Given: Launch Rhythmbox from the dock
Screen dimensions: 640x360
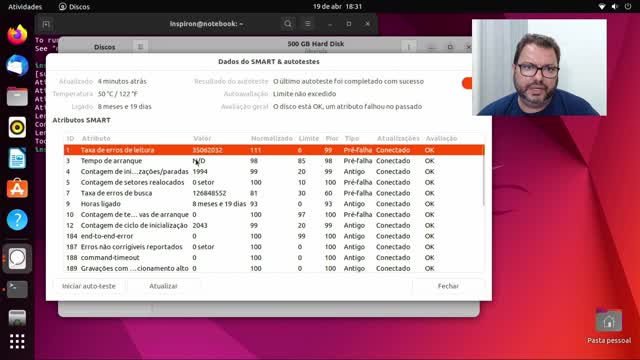Looking at the screenshot, I should 17,127.
